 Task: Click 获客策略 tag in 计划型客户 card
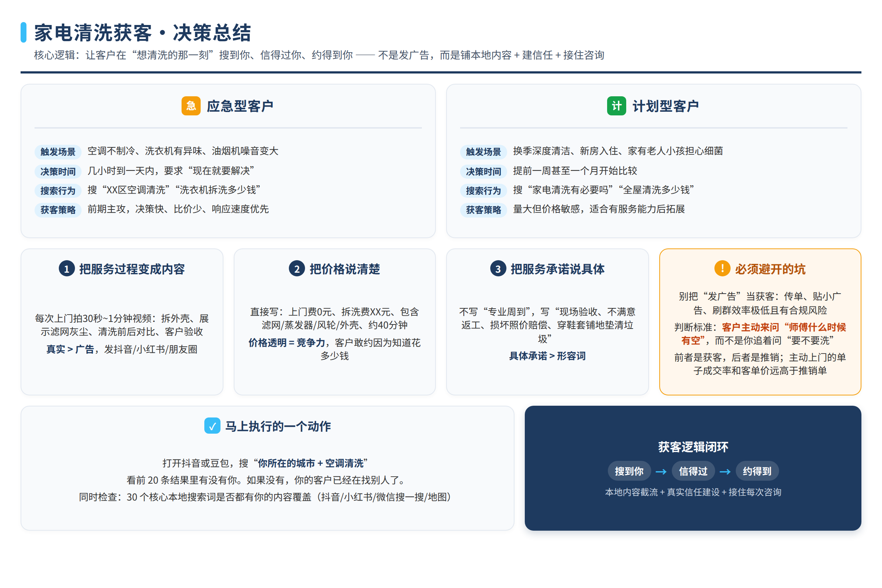tap(484, 209)
